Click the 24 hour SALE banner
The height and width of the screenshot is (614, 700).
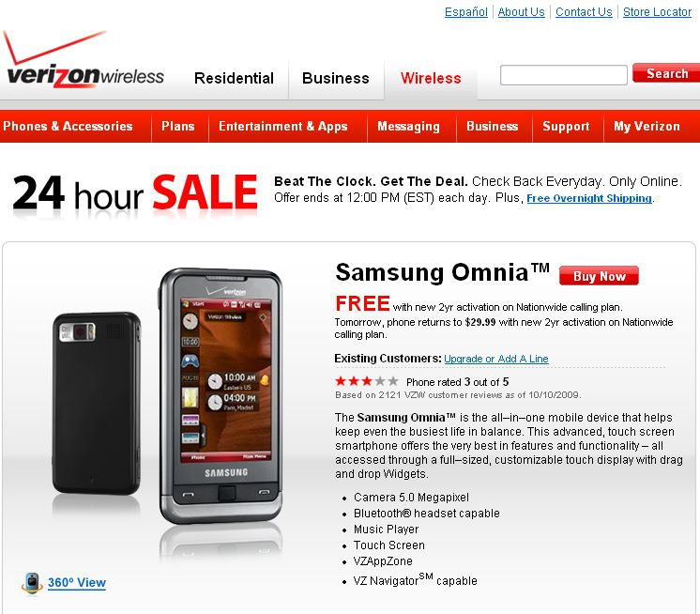click(135, 192)
